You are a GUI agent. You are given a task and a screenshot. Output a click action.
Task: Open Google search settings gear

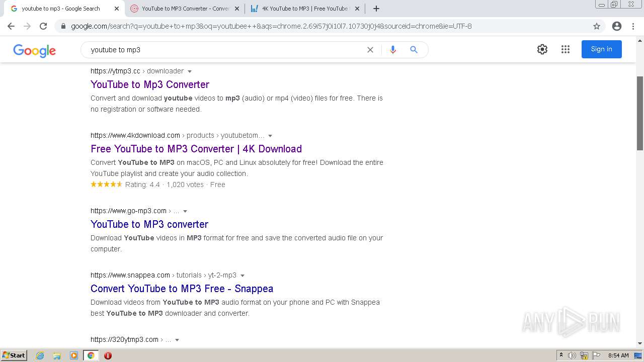tap(542, 49)
